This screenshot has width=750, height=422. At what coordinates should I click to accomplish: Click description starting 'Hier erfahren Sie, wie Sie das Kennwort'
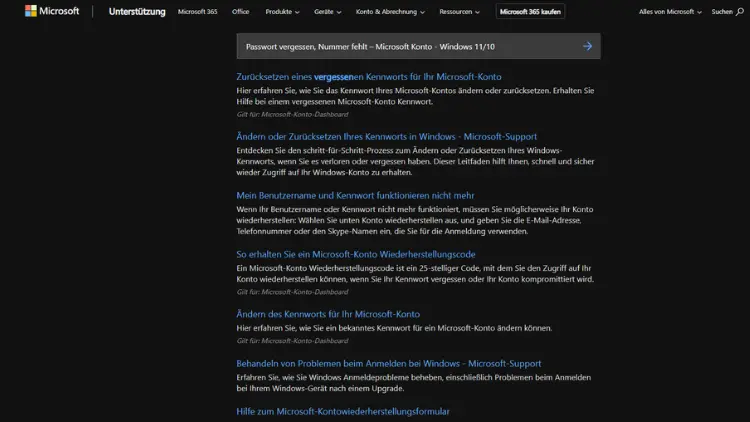pyautogui.click(x=415, y=96)
